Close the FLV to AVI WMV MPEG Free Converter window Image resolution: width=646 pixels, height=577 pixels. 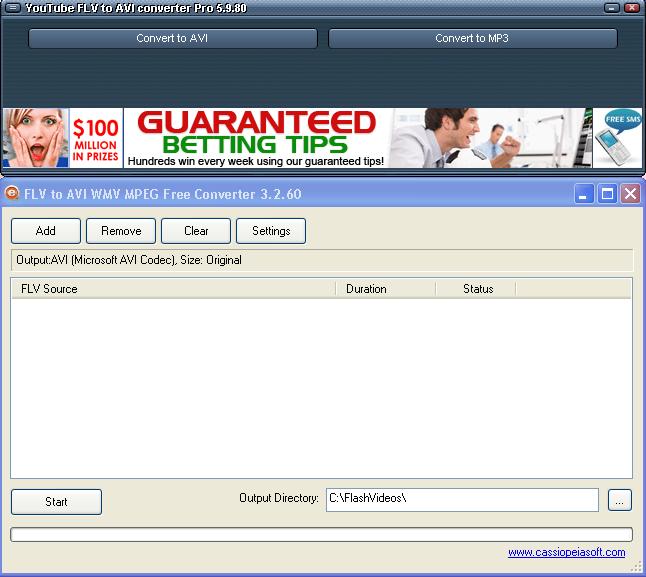tap(630, 194)
